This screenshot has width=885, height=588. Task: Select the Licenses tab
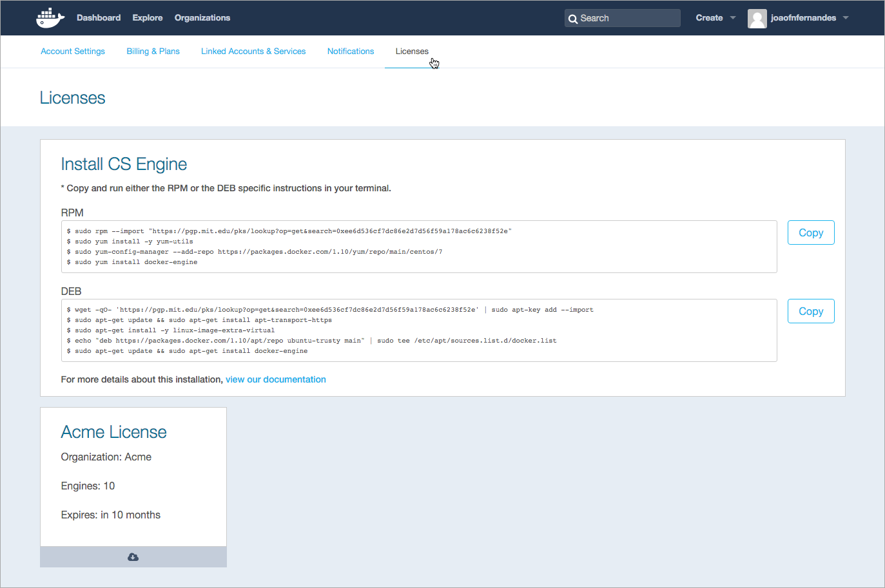pos(412,52)
